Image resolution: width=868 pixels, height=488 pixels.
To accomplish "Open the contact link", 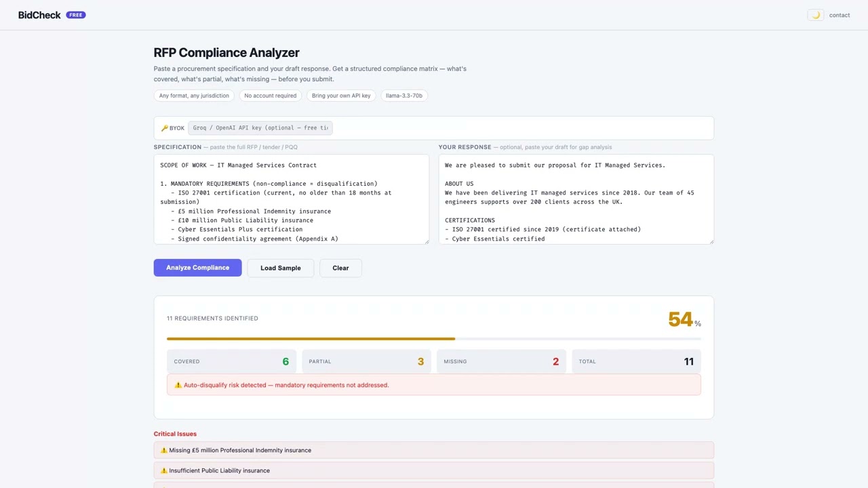I will pyautogui.click(x=840, y=15).
